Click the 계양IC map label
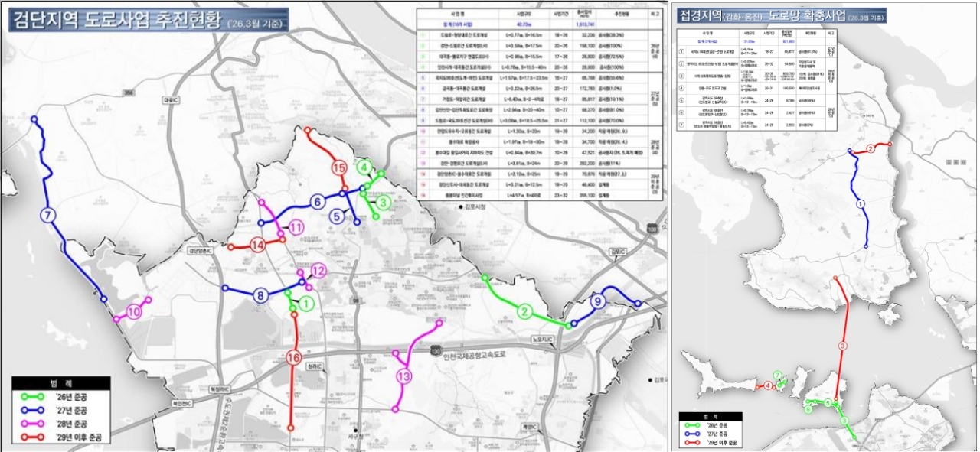Viewport: 980px width, 452px height. point(531,426)
